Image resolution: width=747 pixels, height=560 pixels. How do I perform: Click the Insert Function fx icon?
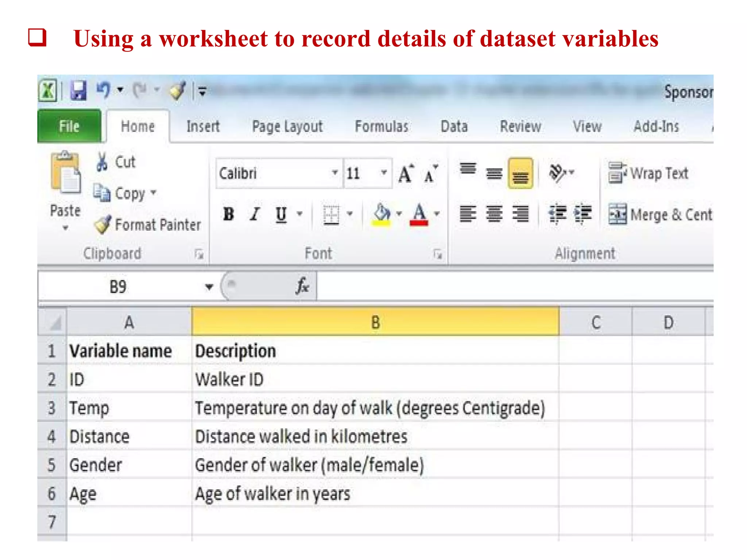pos(302,287)
